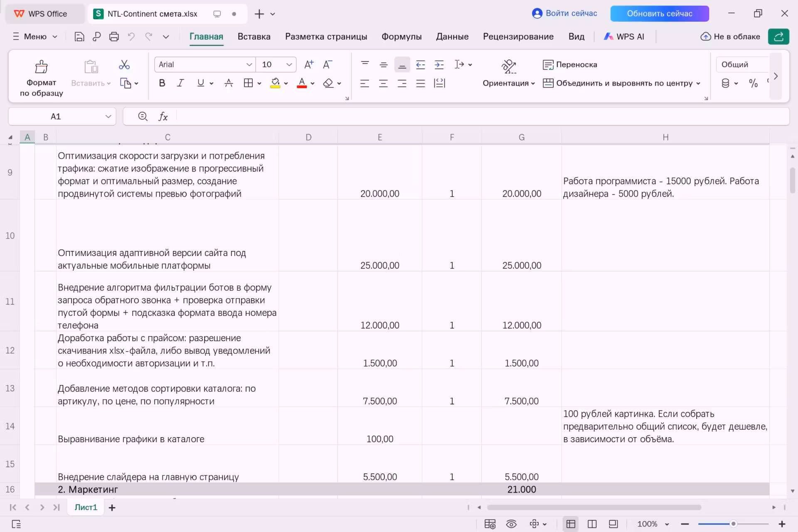Click Войти сейчас sign-in link
The image size is (798, 532).
coord(564,13)
